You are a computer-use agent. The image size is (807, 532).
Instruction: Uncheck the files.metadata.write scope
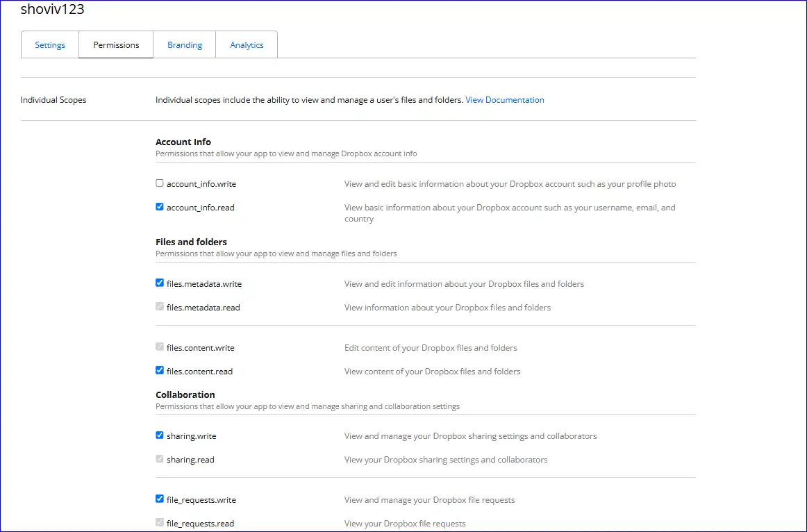159,283
